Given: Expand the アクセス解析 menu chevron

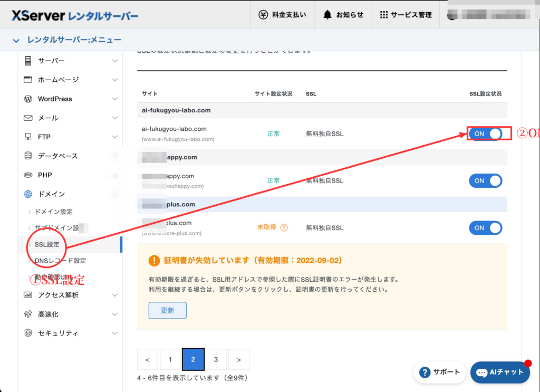Looking at the screenshot, I should tap(114, 295).
